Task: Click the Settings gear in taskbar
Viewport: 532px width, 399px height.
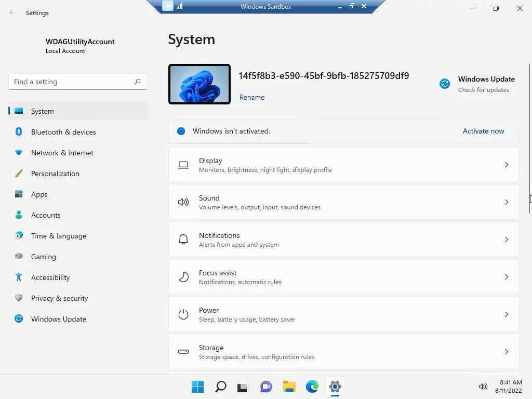Action: [x=335, y=387]
